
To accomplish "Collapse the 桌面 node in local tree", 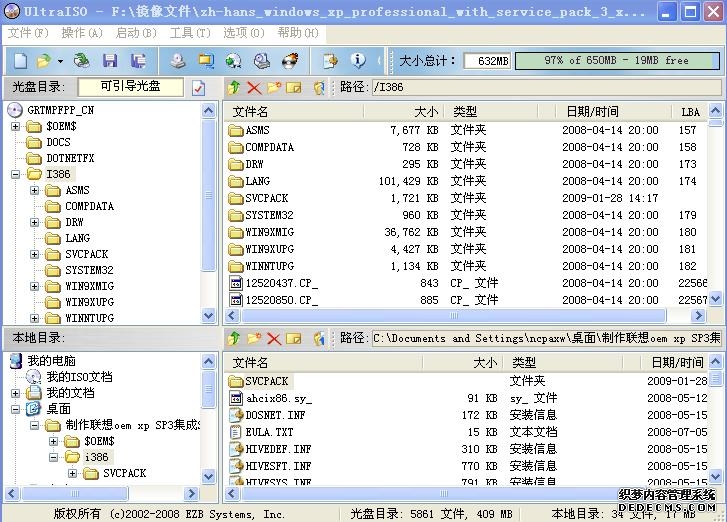I will [16, 409].
